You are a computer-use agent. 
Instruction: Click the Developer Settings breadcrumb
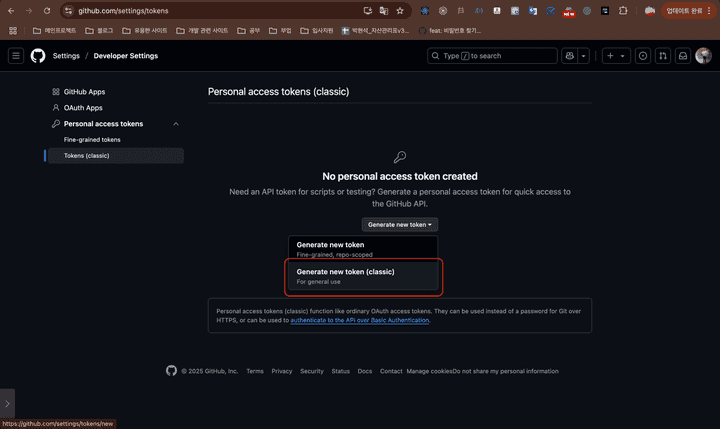pyautogui.click(x=126, y=56)
